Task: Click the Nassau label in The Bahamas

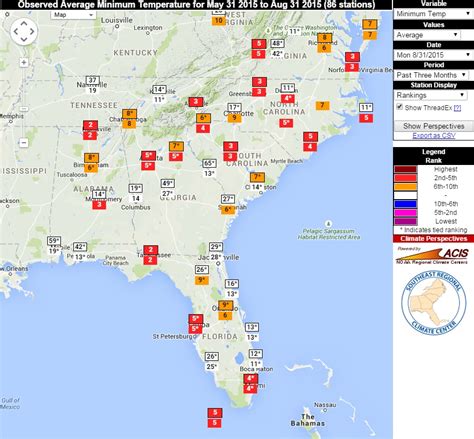Action: pos(325,405)
